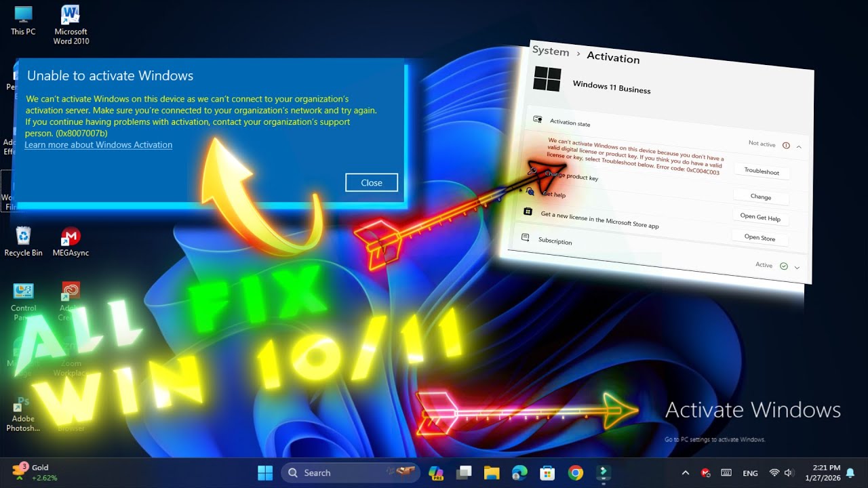The image size is (868, 488).
Task: Open the Windows Start menu
Action: 265,472
